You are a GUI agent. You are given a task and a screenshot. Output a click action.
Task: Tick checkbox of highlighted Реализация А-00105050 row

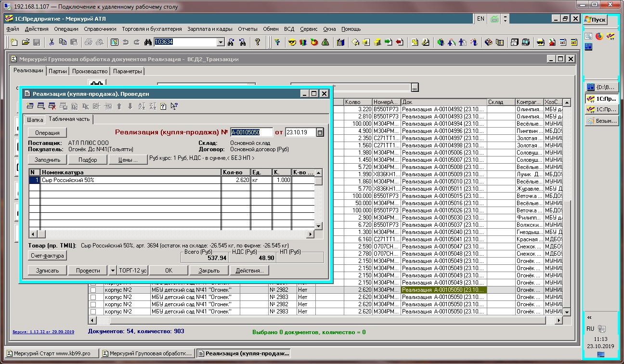tap(93, 290)
